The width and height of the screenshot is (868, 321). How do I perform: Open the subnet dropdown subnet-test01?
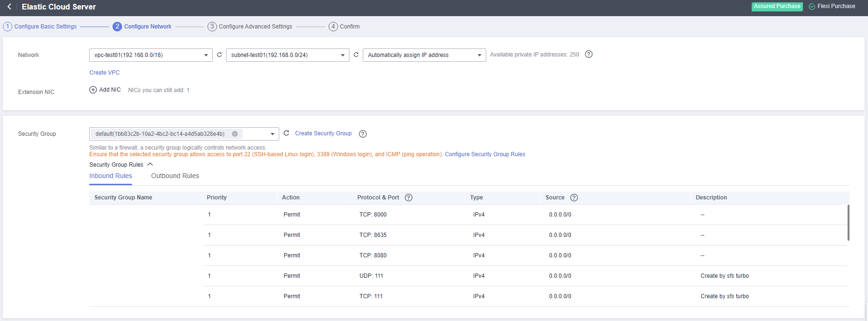click(288, 55)
